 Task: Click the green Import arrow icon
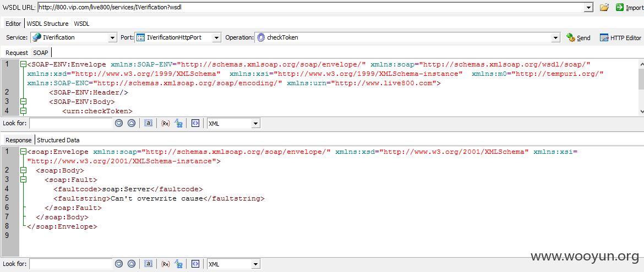pos(619,7)
